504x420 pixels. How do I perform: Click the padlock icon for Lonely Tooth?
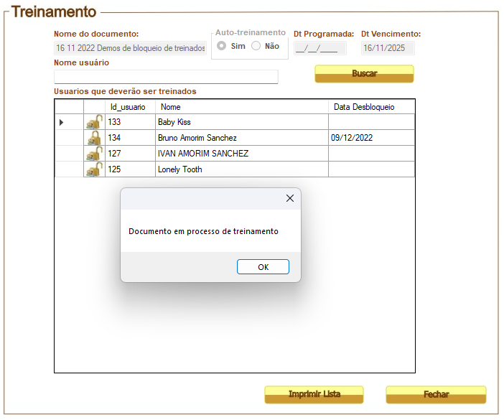(x=95, y=169)
